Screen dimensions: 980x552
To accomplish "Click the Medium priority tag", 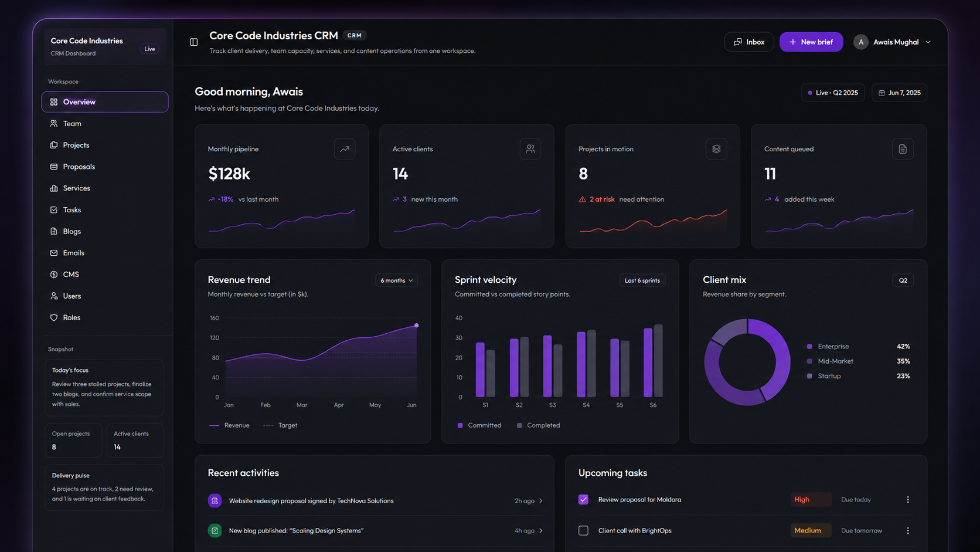I will coord(811,531).
